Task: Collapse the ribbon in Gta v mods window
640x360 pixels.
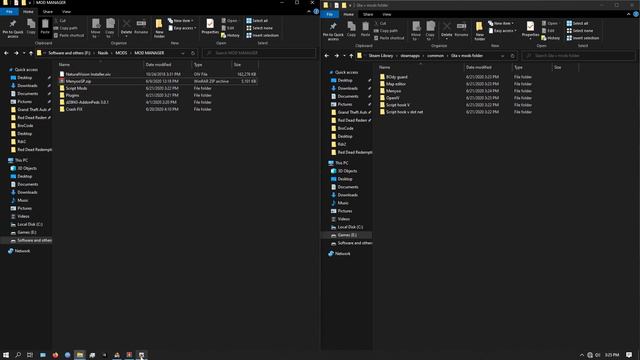Action: click(x=629, y=14)
